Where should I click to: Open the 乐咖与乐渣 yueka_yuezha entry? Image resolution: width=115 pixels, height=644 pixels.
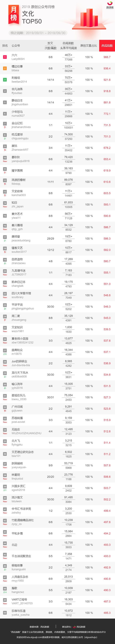click(21, 613)
